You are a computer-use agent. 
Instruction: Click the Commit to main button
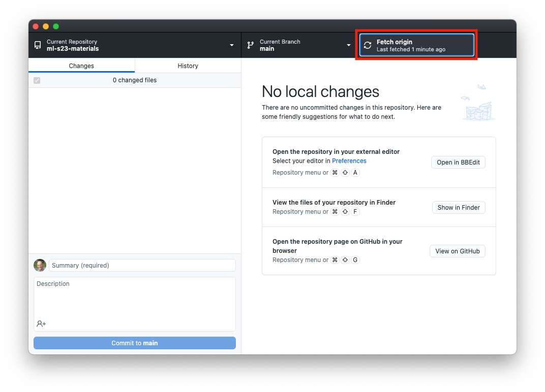pos(135,343)
